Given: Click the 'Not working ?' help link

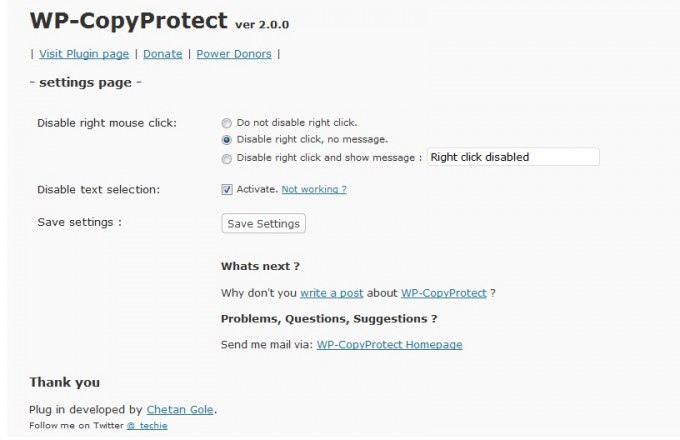Looking at the screenshot, I should tap(314, 189).
